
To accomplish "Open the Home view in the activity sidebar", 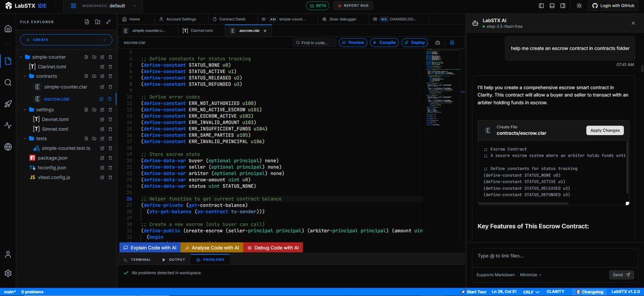I will (8, 28).
